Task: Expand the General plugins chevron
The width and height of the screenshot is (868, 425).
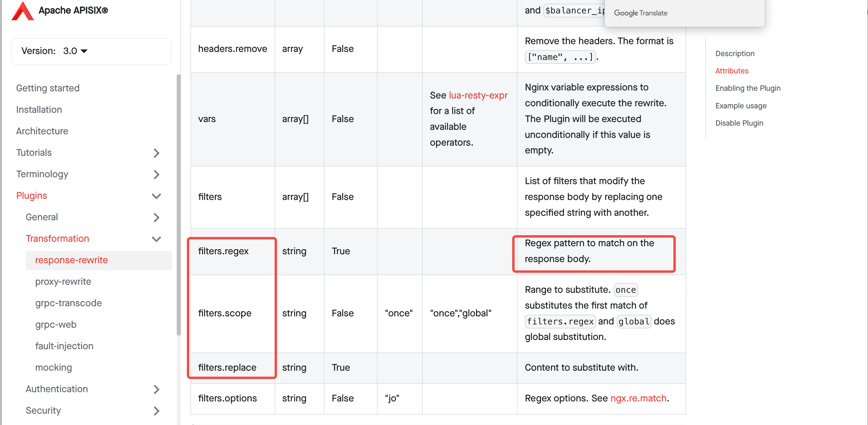Action: [156, 217]
